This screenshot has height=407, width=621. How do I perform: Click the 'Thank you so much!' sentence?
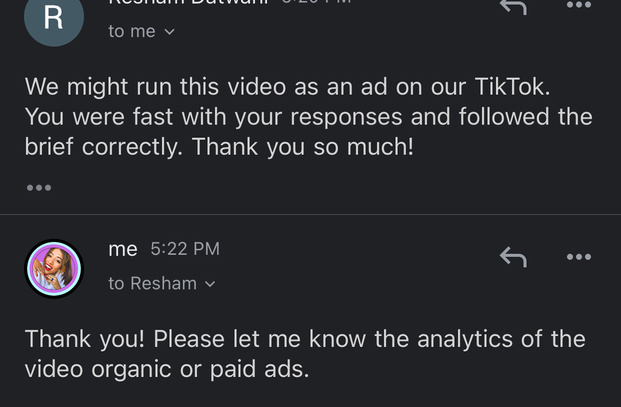click(303, 147)
